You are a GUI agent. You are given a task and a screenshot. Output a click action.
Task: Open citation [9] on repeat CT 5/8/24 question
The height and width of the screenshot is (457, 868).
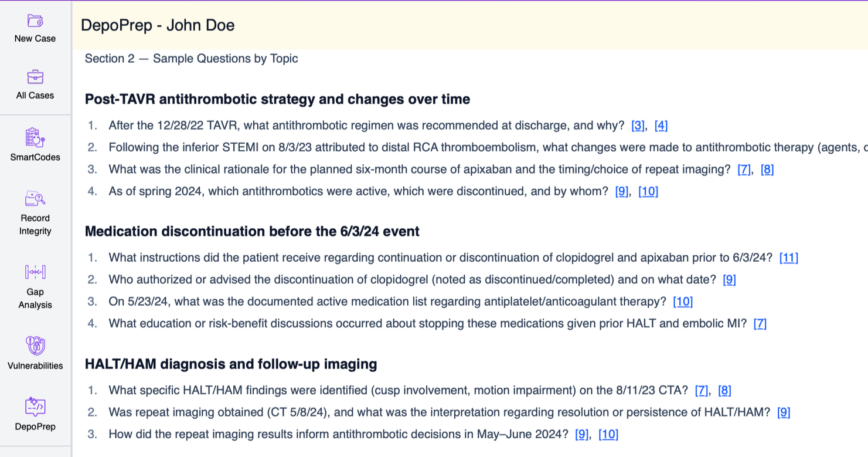784,412
